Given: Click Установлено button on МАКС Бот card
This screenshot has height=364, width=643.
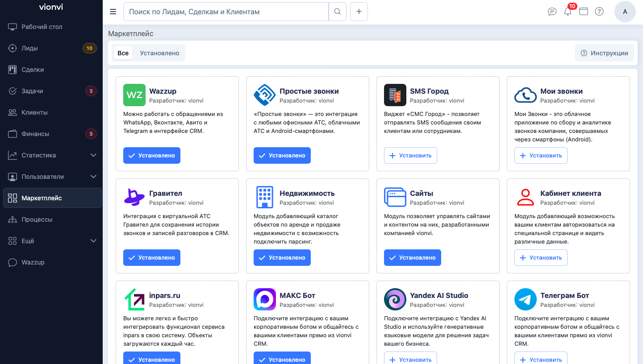Looking at the screenshot, I should [282, 358].
